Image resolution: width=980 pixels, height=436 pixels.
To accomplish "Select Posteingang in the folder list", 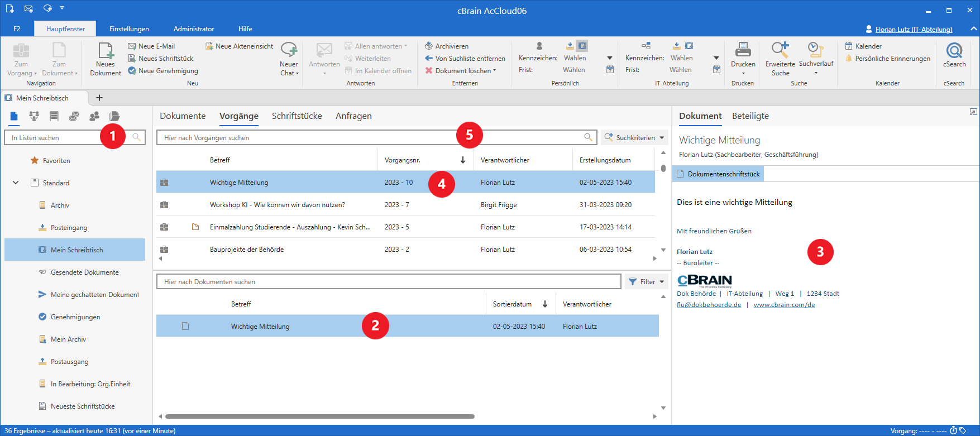I will pyautogui.click(x=69, y=228).
